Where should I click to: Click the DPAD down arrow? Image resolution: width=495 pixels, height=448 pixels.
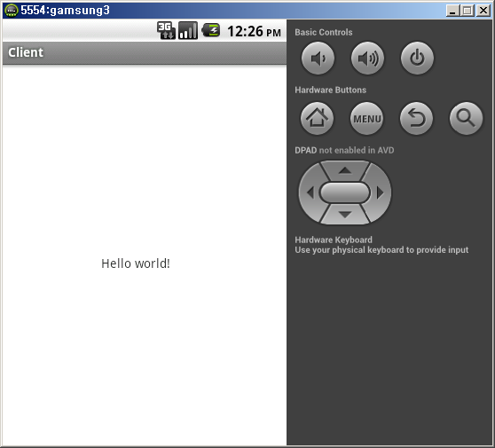[345, 215]
